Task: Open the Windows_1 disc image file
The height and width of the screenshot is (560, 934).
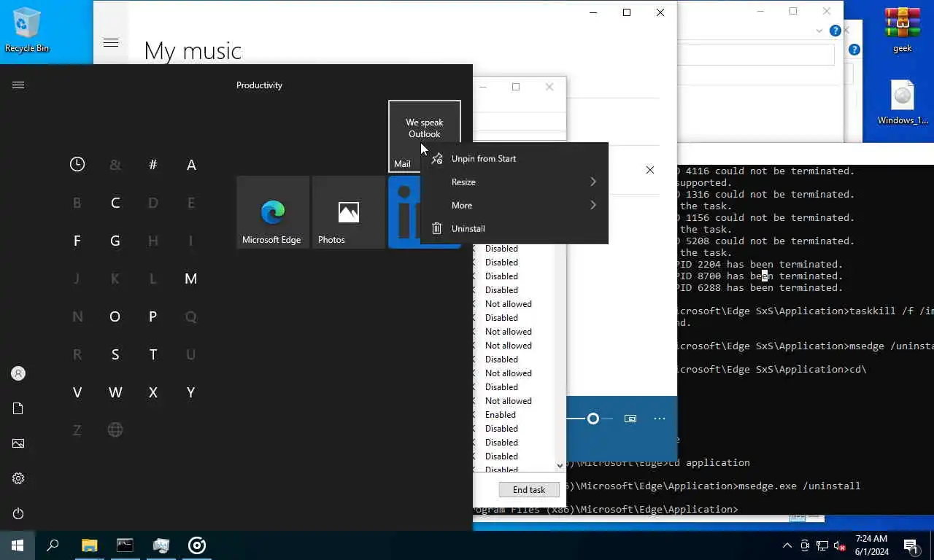Action: coord(903,102)
